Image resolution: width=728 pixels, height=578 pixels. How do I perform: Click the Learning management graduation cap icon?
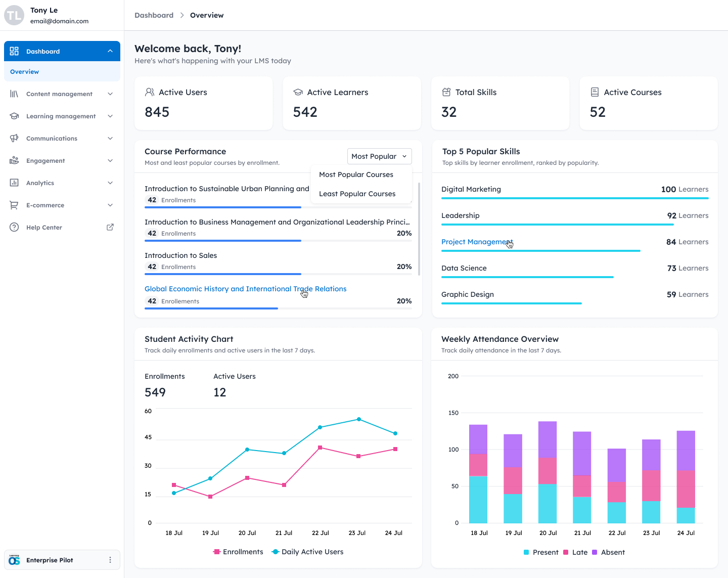(x=14, y=116)
